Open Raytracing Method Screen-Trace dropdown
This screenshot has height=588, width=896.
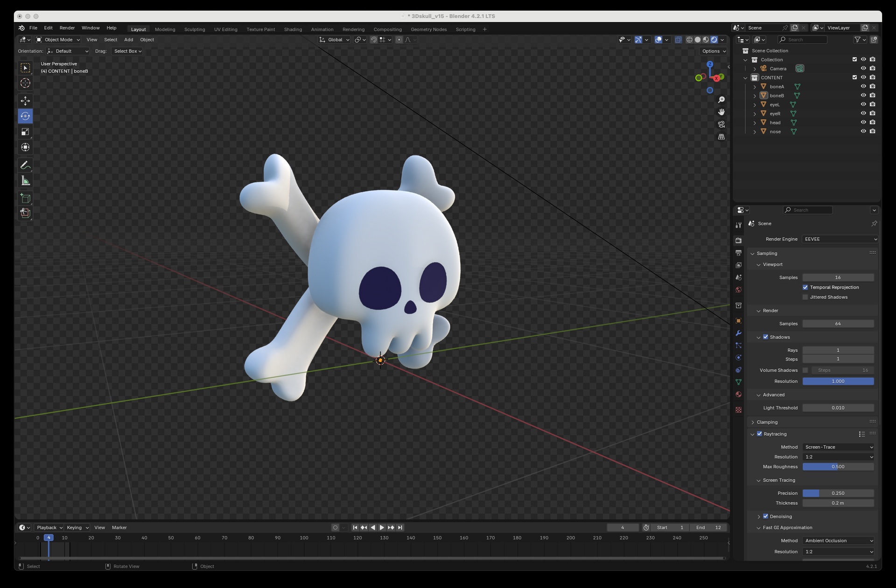click(x=838, y=447)
